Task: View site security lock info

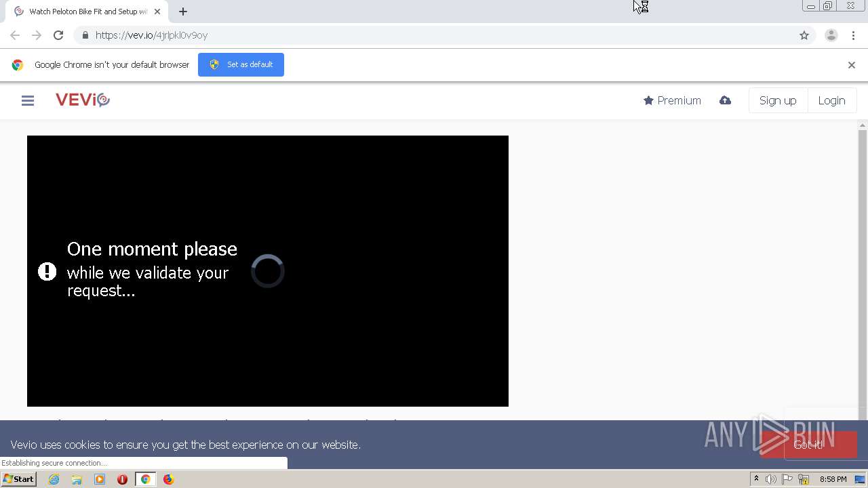Action: tap(85, 35)
